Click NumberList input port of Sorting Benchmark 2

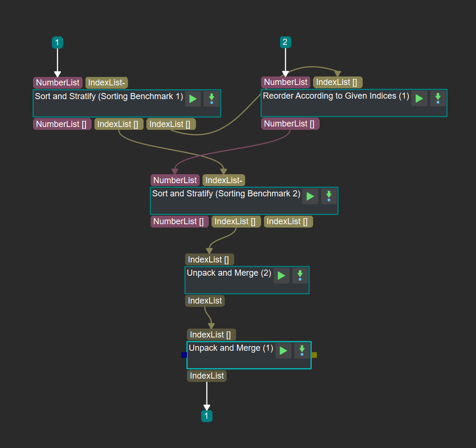(x=175, y=180)
